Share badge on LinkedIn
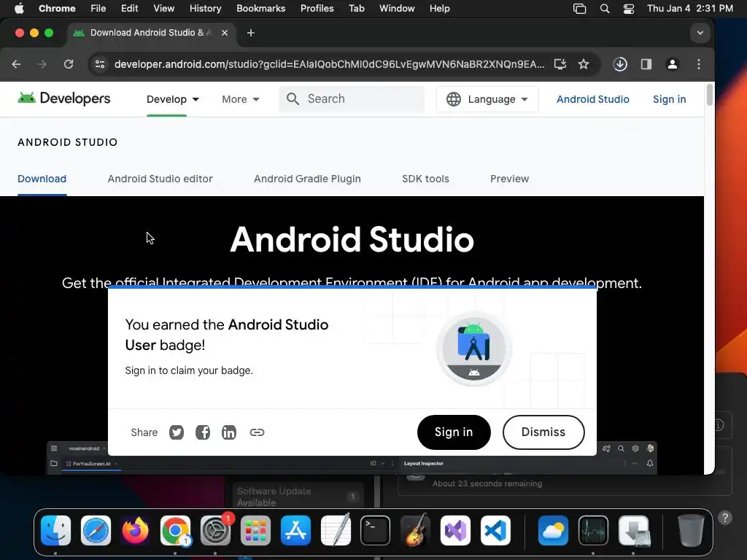This screenshot has width=747, height=560. point(228,432)
